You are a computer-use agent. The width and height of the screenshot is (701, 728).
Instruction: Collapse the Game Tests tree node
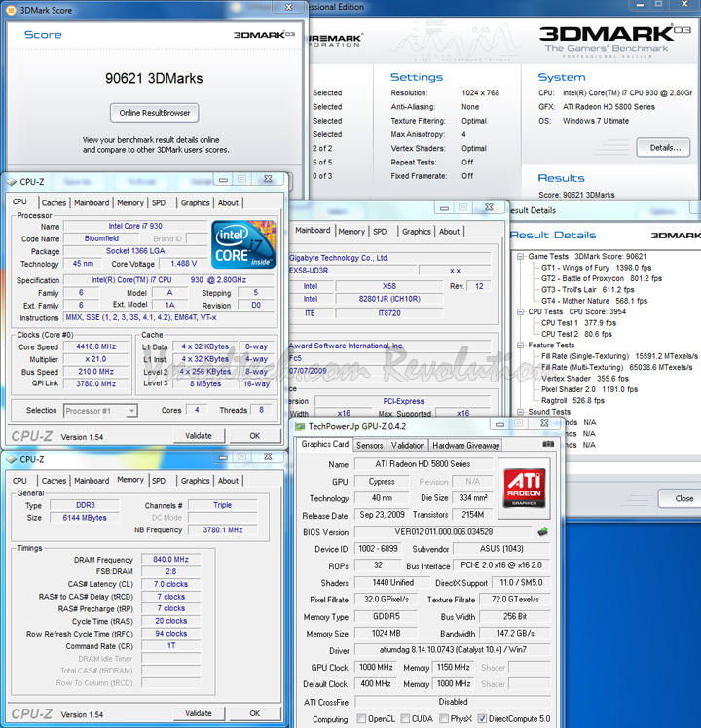(521, 256)
